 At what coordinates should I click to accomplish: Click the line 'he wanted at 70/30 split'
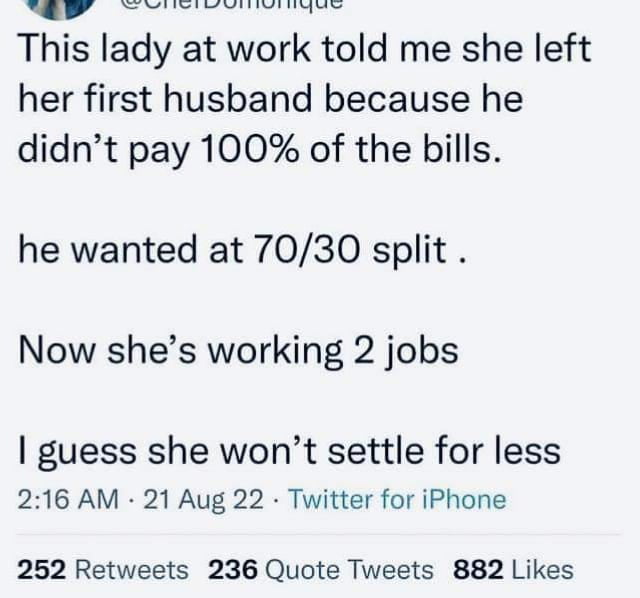pos(242,249)
